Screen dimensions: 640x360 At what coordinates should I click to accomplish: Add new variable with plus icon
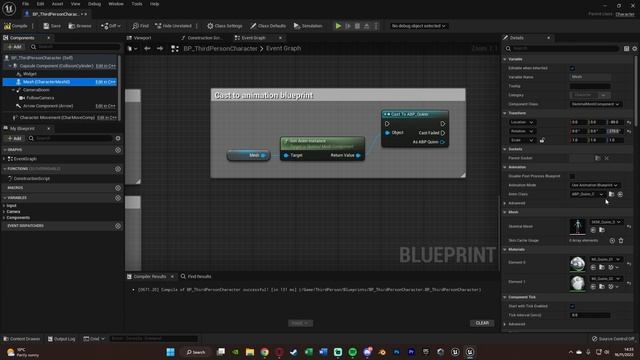[x=118, y=198]
